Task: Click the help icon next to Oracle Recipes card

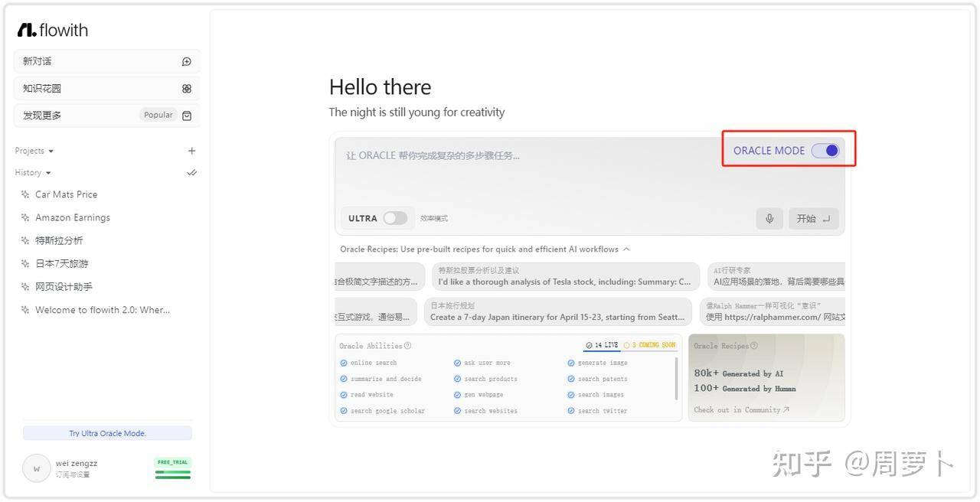Action: 754,346
